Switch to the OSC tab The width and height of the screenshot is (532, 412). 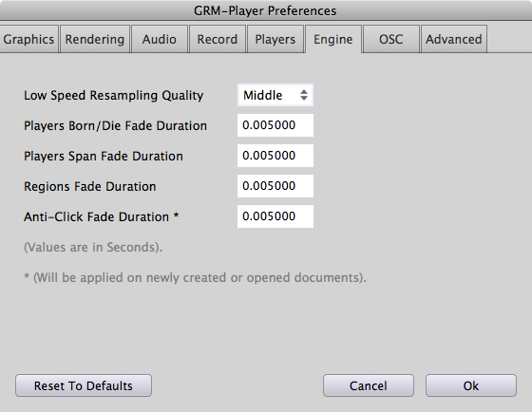click(x=390, y=39)
